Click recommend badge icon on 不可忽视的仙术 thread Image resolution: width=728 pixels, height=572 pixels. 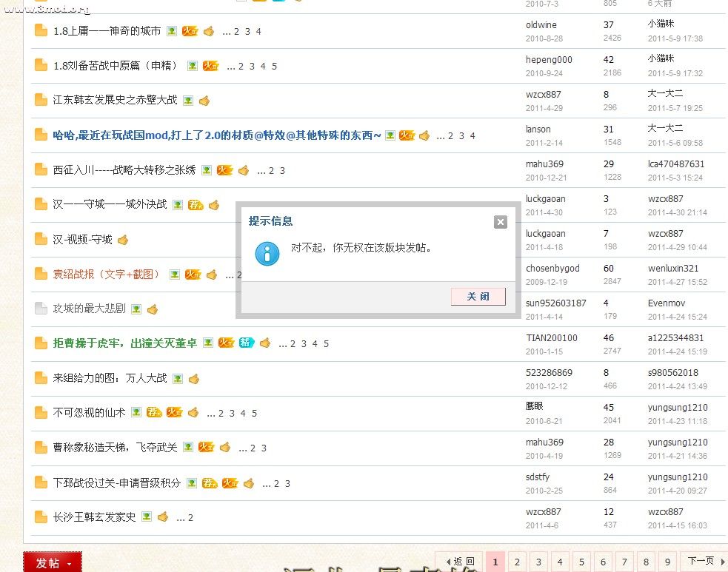coord(153,413)
